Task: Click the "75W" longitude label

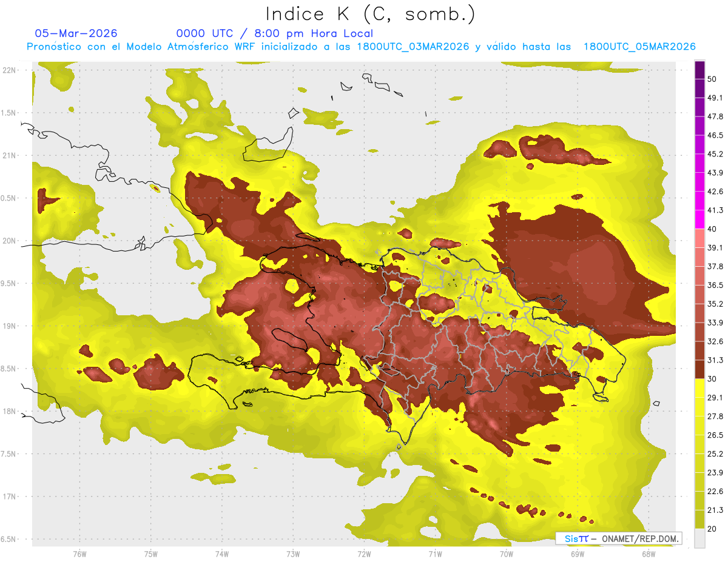Action: pyautogui.click(x=150, y=554)
